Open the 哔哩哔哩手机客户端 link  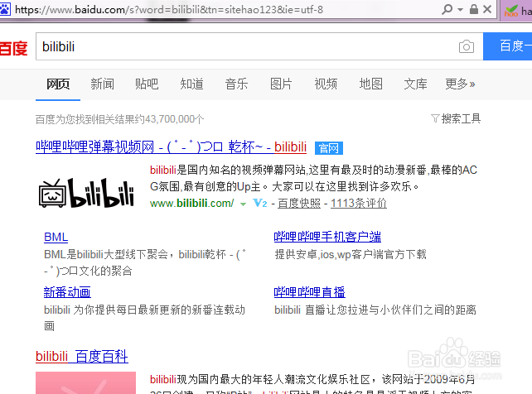coord(327,237)
